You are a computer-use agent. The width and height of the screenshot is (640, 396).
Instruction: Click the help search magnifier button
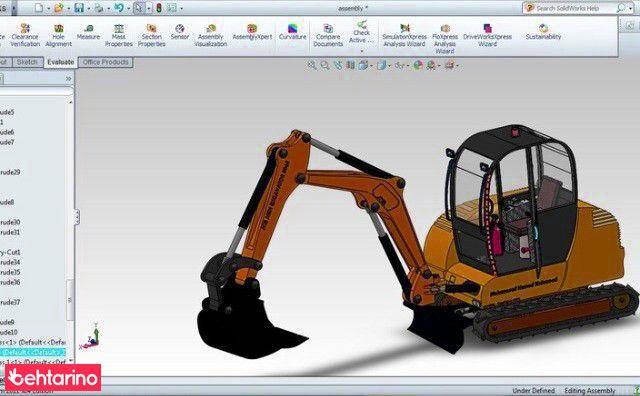621,8
